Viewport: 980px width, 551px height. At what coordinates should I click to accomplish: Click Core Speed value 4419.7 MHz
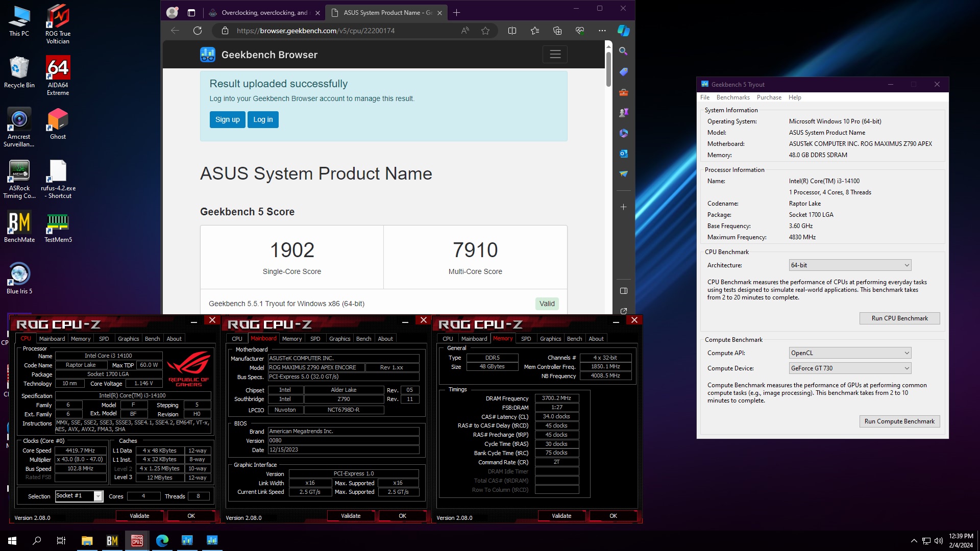pyautogui.click(x=80, y=450)
